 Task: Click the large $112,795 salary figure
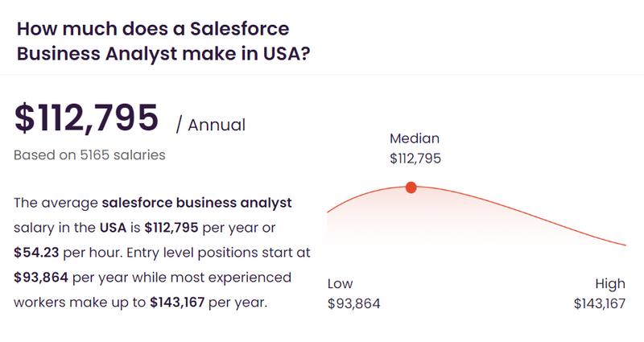point(86,118)
